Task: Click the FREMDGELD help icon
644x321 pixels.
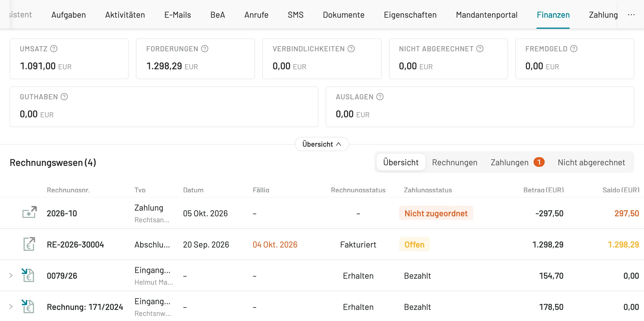Action: tap(574, 49)
